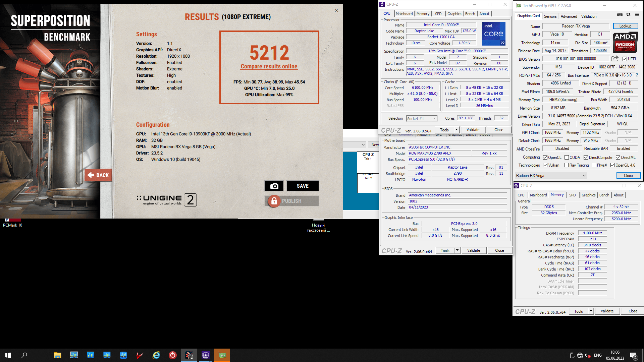Click the Windows Start button

[x=8, y=355]
